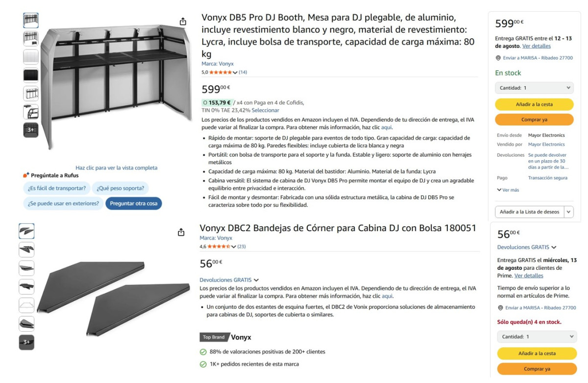Click the Rufus assistant icon

click(x=26, y=175)
